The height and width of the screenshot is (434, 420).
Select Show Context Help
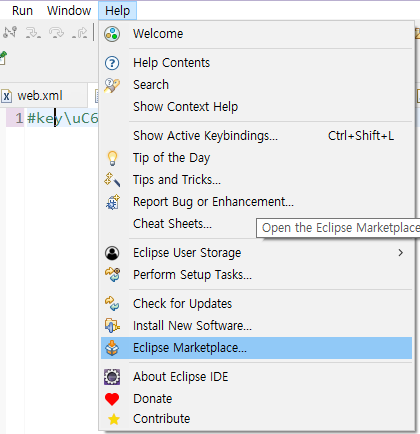tap(256, 107)
